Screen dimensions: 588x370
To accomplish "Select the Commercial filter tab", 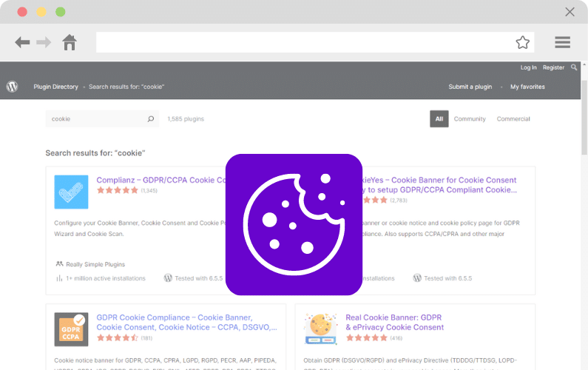I will (513, 118).
